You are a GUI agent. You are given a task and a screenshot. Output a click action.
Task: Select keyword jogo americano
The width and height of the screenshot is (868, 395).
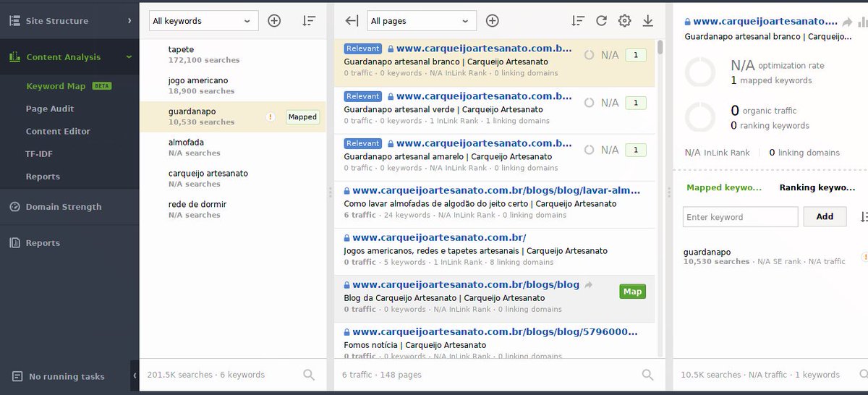click(x=232, y=85)
